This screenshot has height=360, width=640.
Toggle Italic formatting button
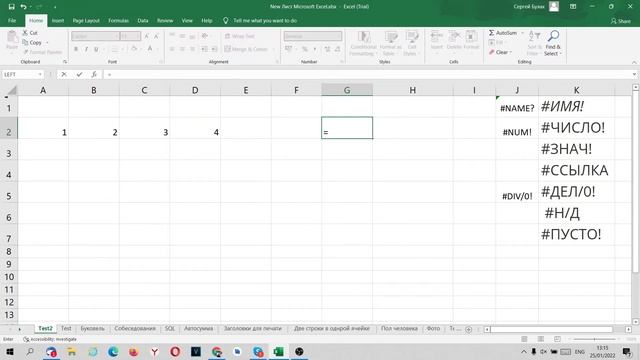click(x=86, y=49)
